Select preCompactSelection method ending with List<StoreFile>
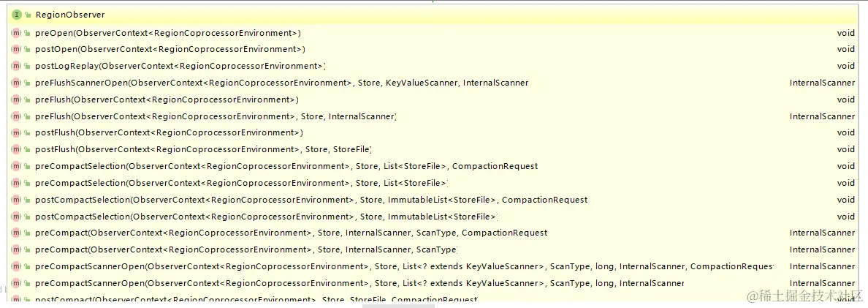The height and width of the screenshot is (308, 868). click(x=434, y=183)
